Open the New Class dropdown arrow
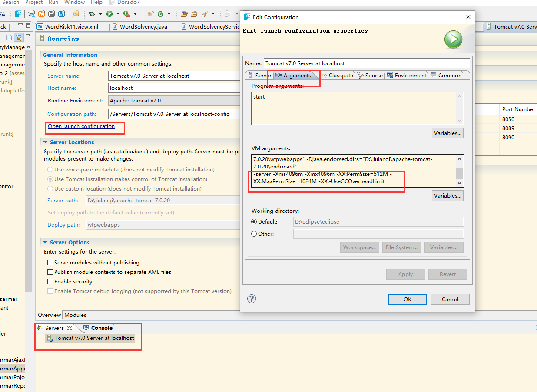This screenshot has width=537, height=392. pos(169,14)
